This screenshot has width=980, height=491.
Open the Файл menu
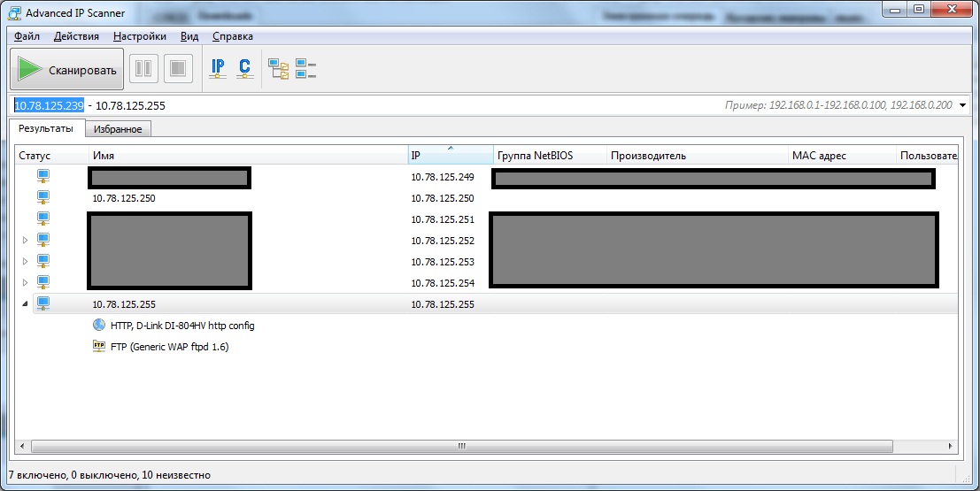coord(27,36)
